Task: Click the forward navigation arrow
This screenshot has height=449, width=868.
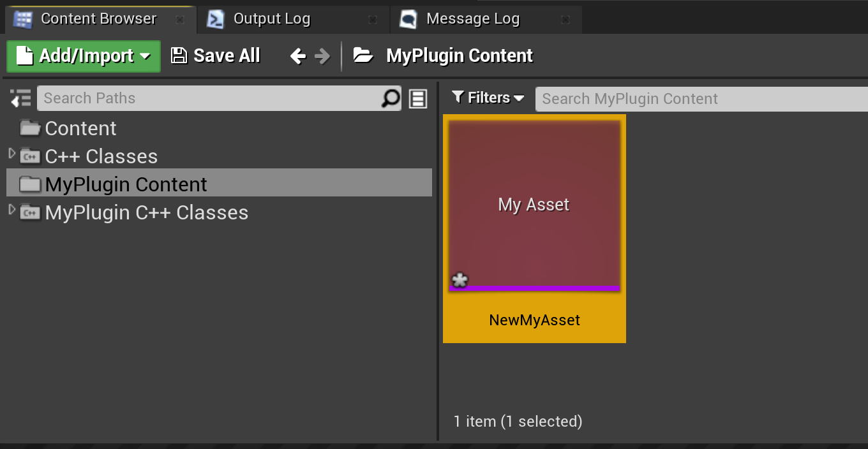Action: pyautogui.click(x=323, y=56)
